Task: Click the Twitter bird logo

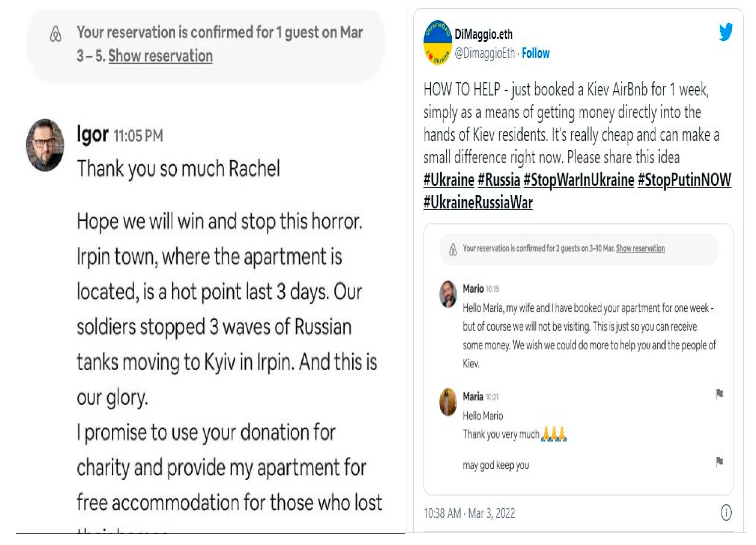Action: pos(725,32)
